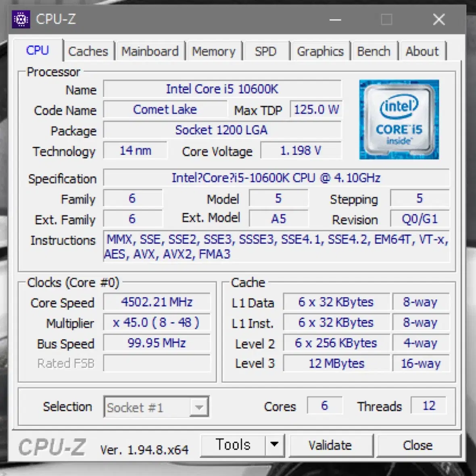Image resolution: width=476 pixels, height=476 pixels.
Task: Click the Intel Core i5 logo badge
Action: [x=399, y=119]
